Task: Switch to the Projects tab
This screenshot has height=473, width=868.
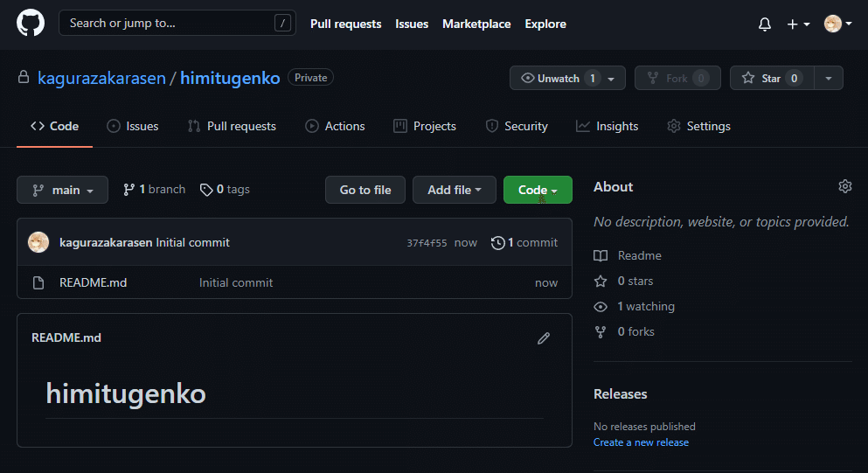Action: tap(425, 126)
